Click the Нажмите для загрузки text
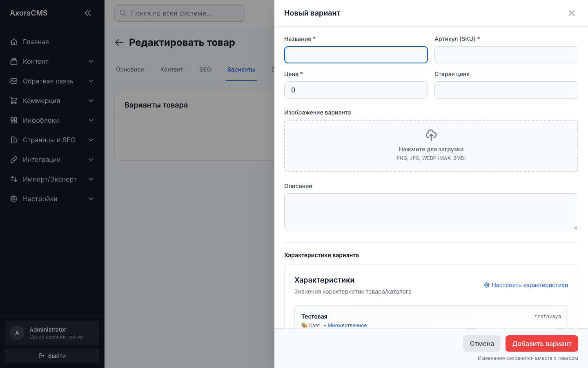The height and width of the screenshot is (368, 588). tap(431, 149)
